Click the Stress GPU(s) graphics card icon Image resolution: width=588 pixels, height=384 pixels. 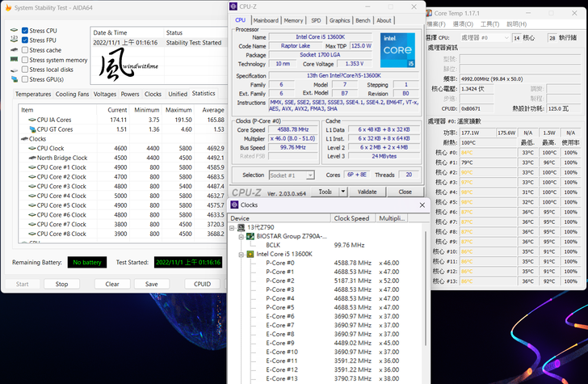tap(15, 79)
